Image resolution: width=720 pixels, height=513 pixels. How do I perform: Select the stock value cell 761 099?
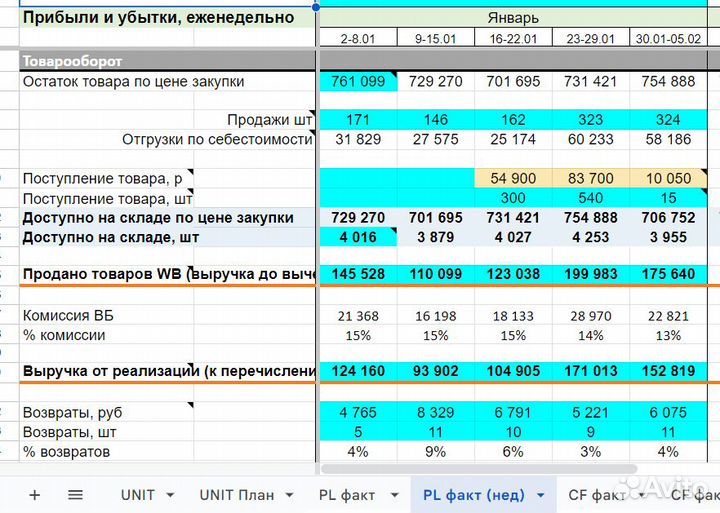358,82
